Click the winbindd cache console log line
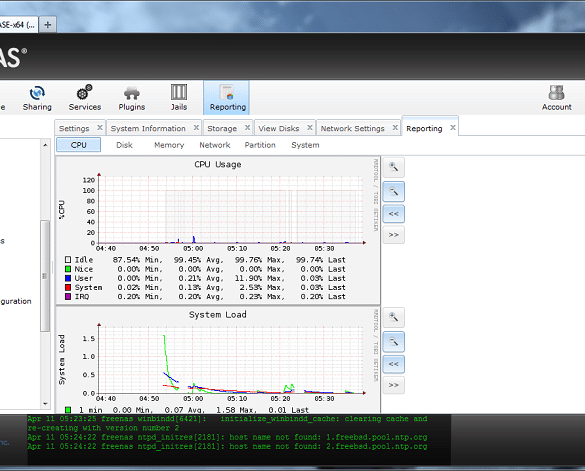The width and height of the screenshot is (585, 471). coord(227,423)
